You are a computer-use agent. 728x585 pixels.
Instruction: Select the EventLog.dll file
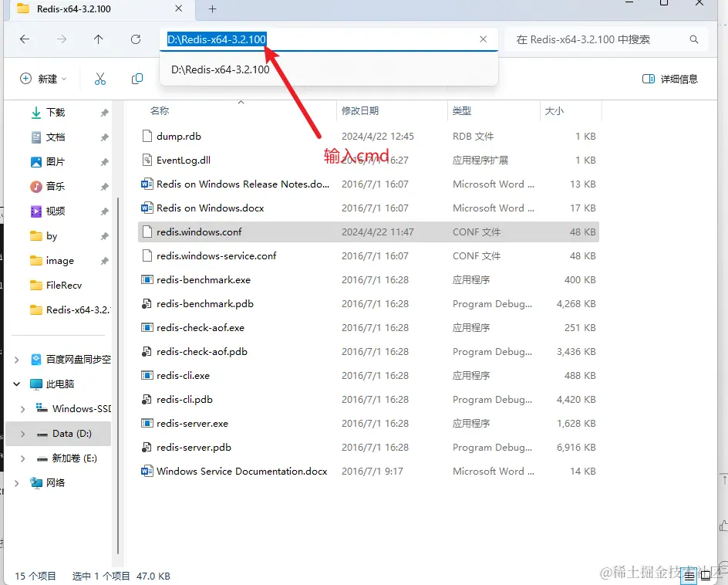click(368, 161)
